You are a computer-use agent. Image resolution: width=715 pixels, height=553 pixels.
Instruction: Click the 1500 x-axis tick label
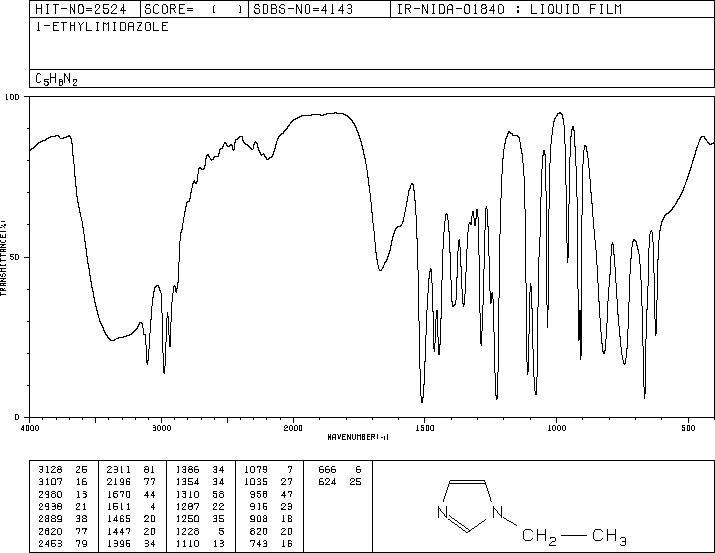pos(425,428)
